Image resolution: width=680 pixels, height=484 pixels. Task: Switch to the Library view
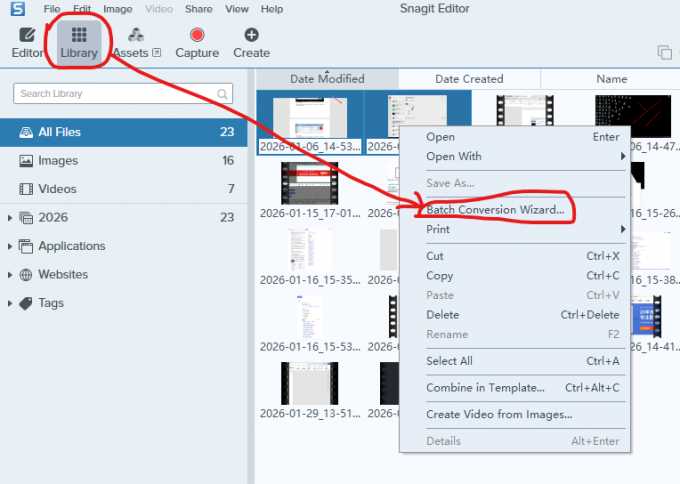(79, 43)
